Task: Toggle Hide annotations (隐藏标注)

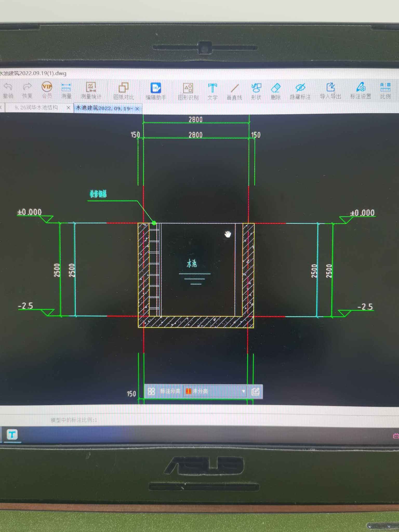Action: click(x=300, y=91)
